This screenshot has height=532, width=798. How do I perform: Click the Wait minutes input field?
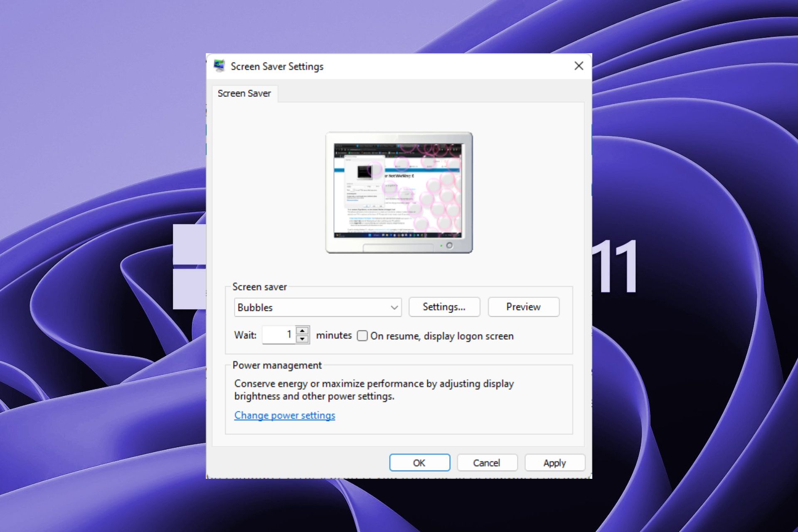click(282, 335)
